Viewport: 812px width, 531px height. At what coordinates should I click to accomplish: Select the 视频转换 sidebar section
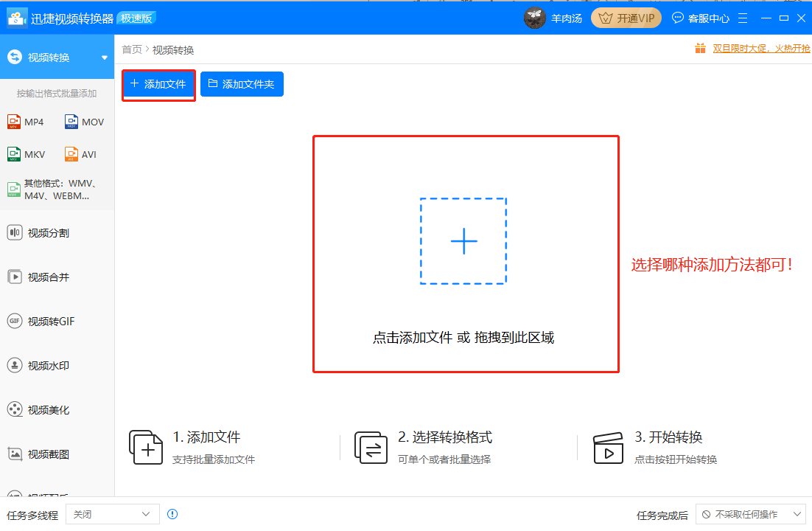pos(57,57)
